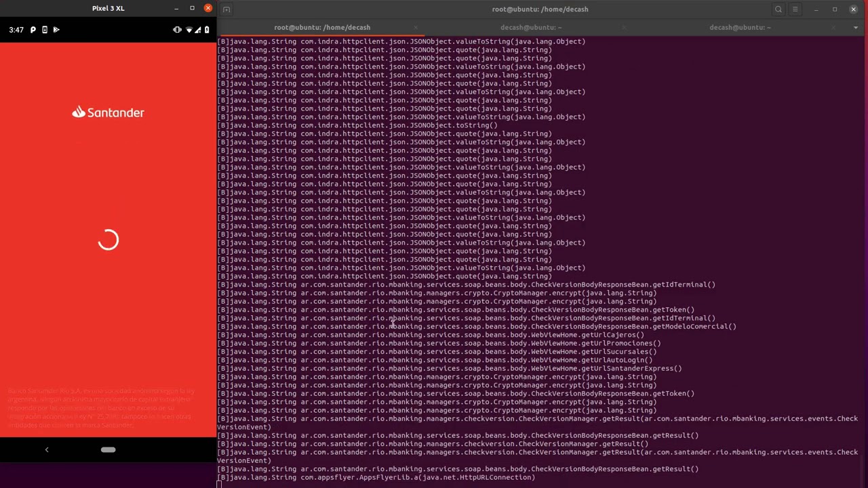
Task: Close the Pixel 3 XL emulator window
Action: coord(208,8)
